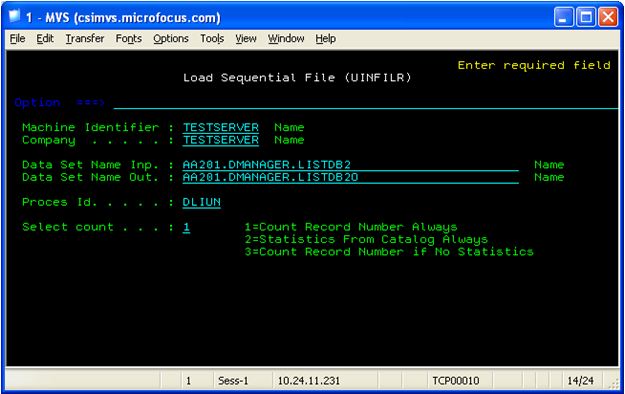Open the Tools menu
The height and width of the screenshot is (394, 625).
212,39
